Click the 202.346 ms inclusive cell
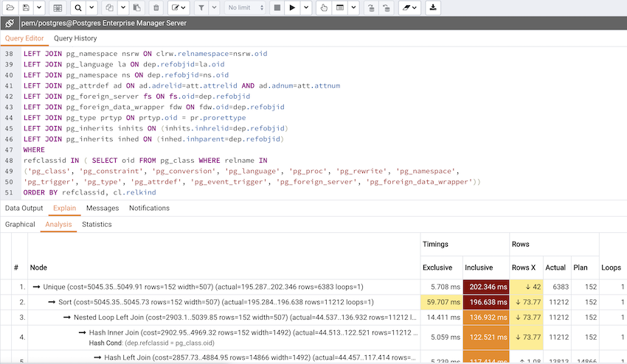The height and width of the screenshot is (364, 627). [x=486, y=287]
